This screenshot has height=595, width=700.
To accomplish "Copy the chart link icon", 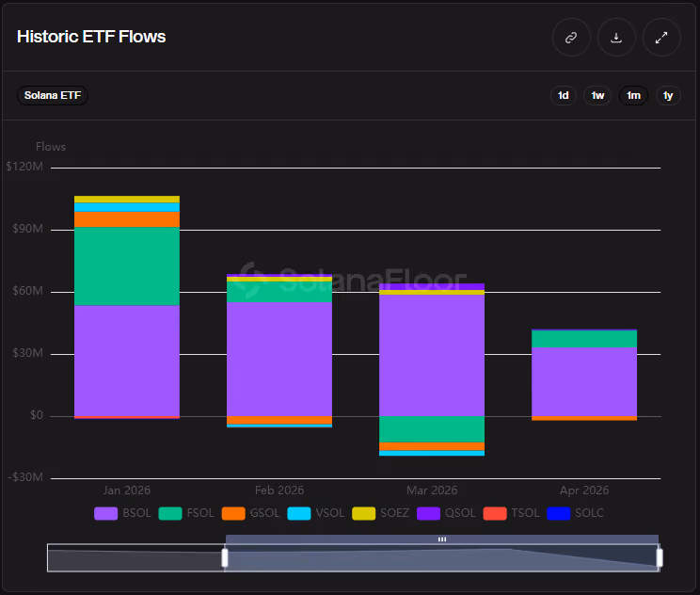I will pyautogui.click(x=571, y=38).
